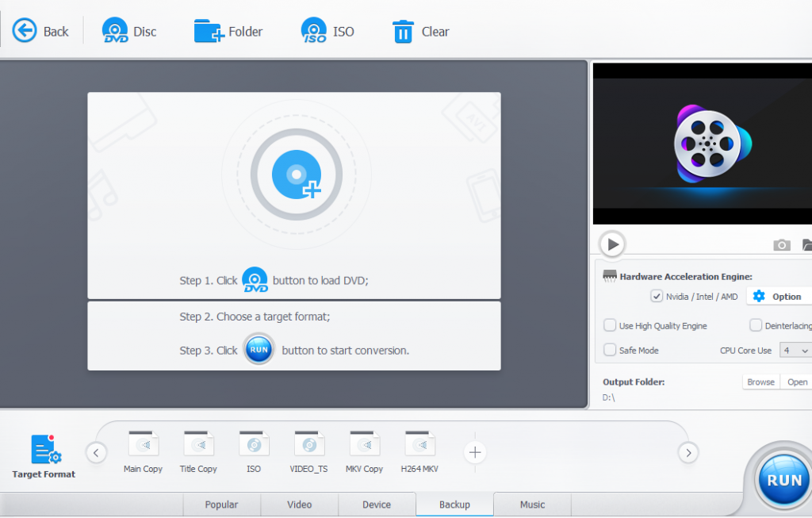Load an ISO image file
This screenshot has height=518, width=812.
pyautogui.click(x=327, y=31)
